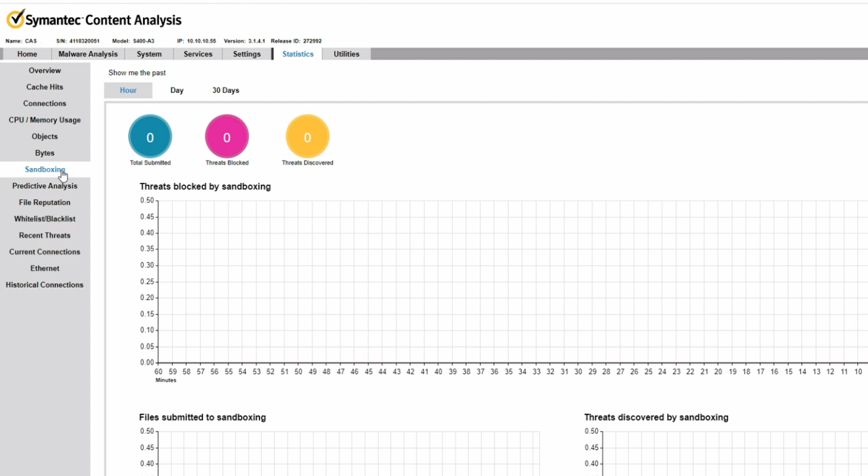Click the 0.00 value on blocked chart axis

[x=147, y=363]
